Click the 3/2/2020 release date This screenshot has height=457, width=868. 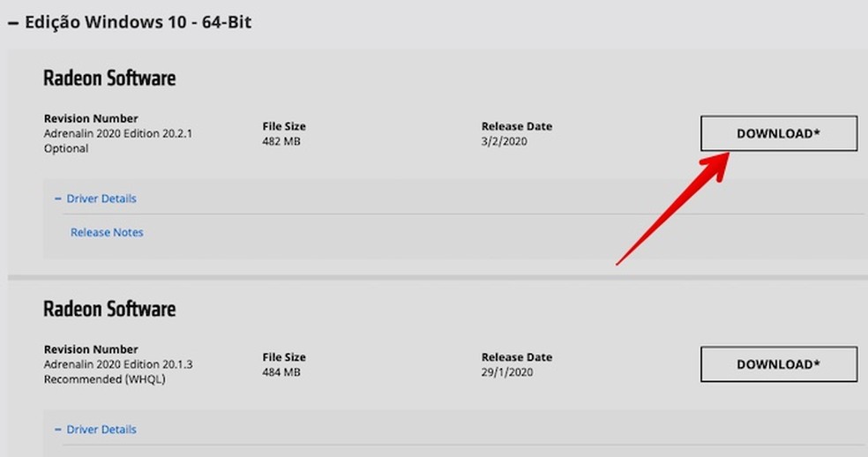coord(504,141)
